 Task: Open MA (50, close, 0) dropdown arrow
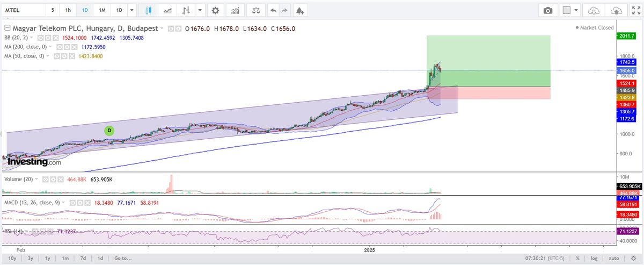click(47, 55)
